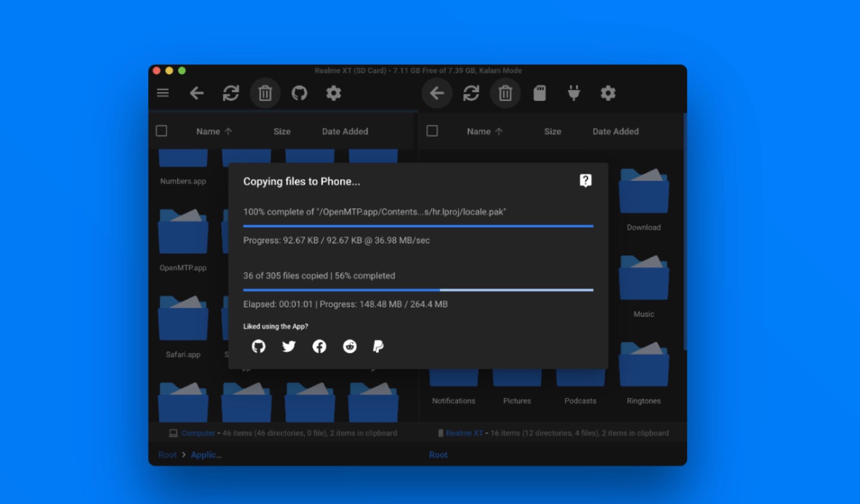This screenshot has width=860, height=504.
Task: Click '36 of 305 files copied' text
Action: (285, 275)
